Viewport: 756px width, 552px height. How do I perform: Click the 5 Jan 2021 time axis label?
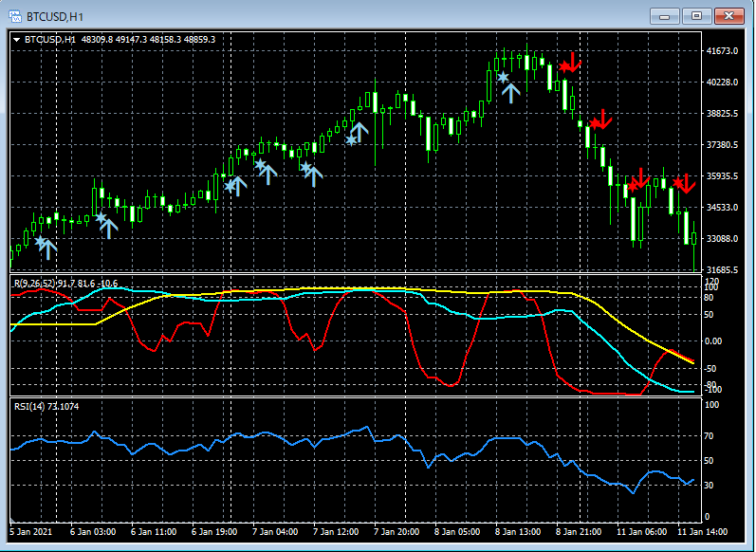[x=31, y=532]
